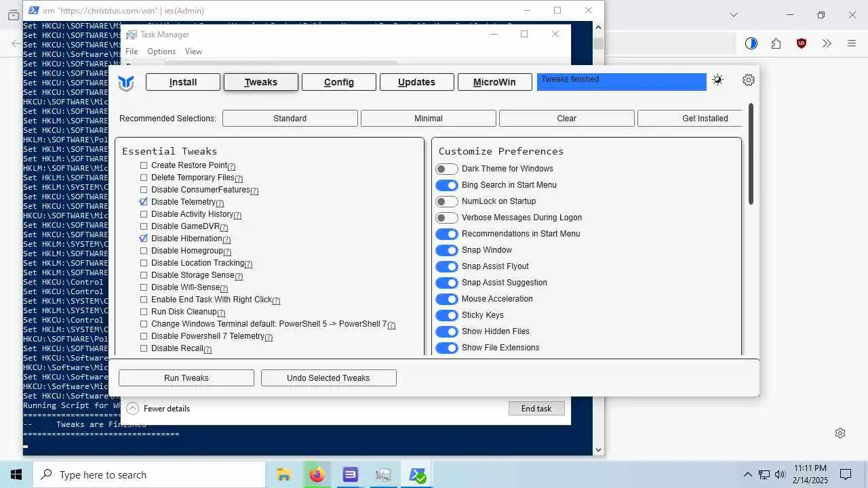The image size is (868, 488).
Task: Check Disable Location Tracking
Action: point(144,263)
